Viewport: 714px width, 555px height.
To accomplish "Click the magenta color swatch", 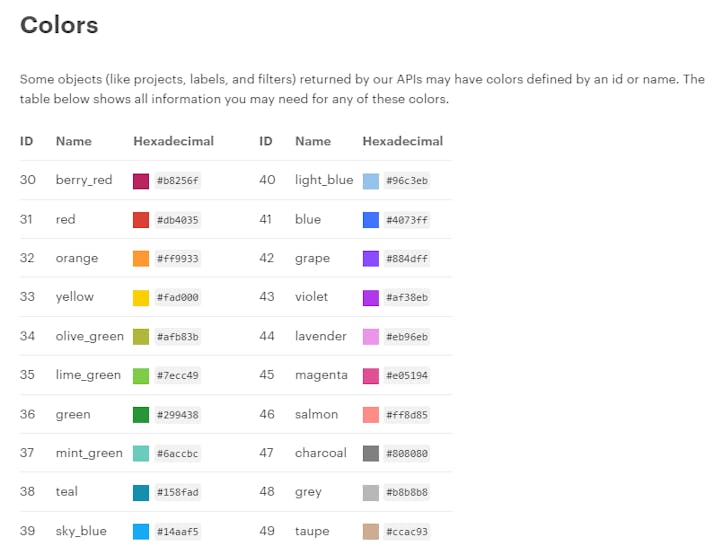I will point(371,376).
